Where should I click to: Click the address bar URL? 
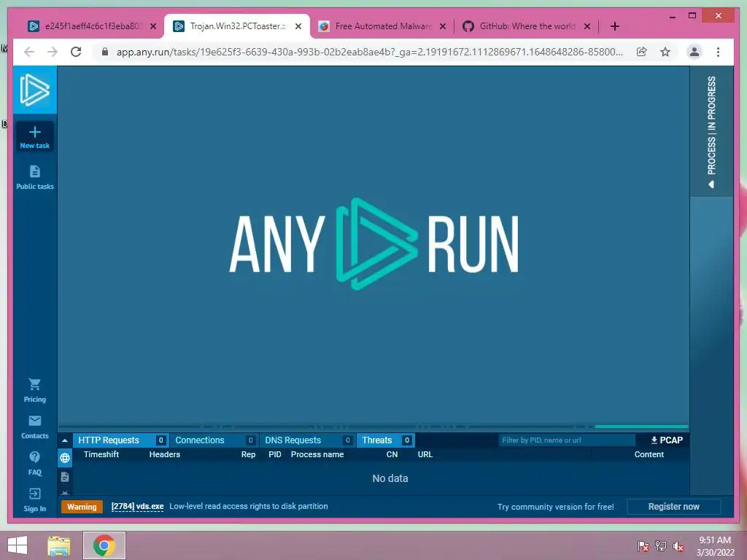[369, 52]
